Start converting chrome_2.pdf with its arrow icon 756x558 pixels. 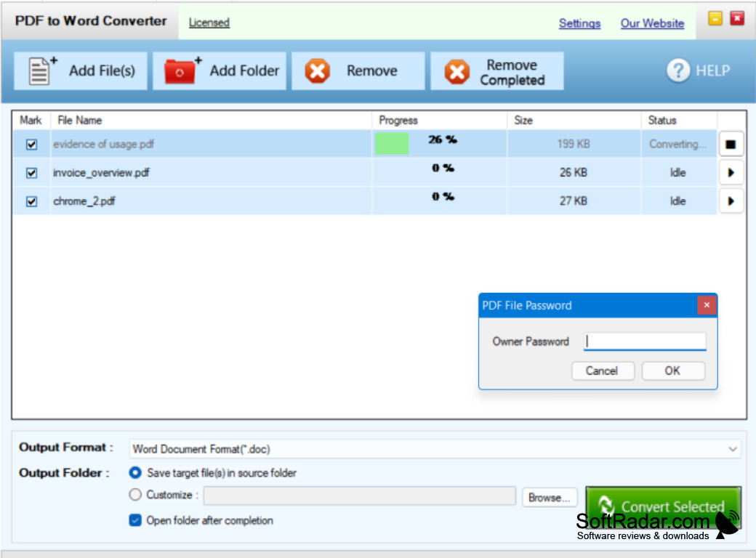[731, 201]
